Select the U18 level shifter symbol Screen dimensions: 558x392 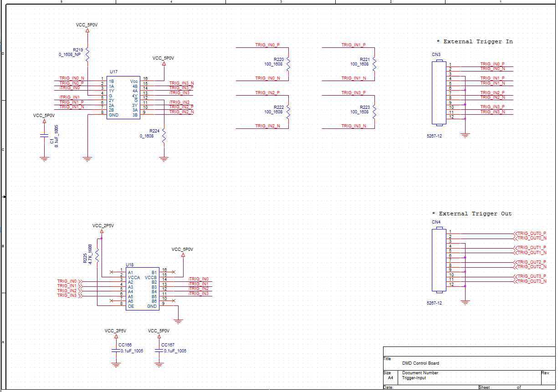[x=142, y=289]
